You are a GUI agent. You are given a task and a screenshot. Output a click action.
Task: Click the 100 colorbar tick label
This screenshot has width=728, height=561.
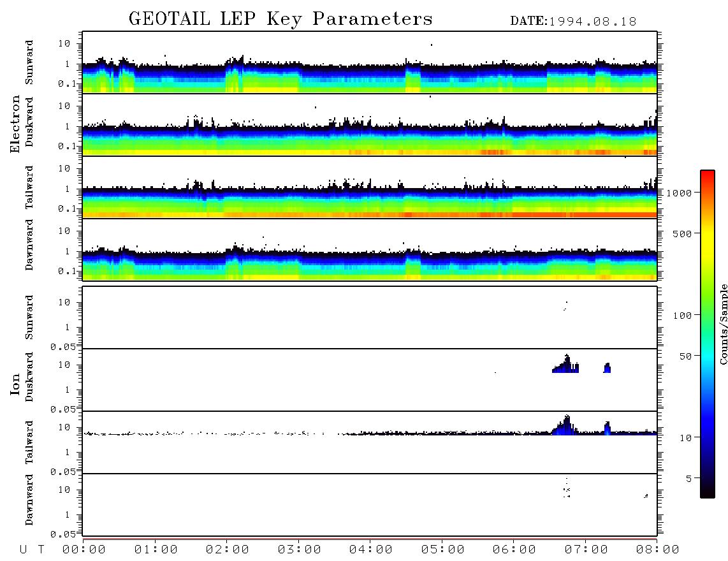coord(683,316)
